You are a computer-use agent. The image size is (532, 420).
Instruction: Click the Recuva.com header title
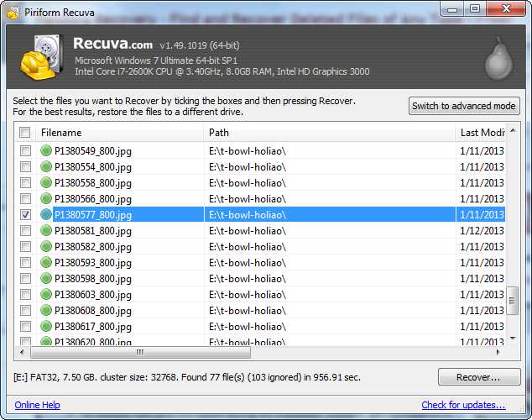tap(112, 44)
